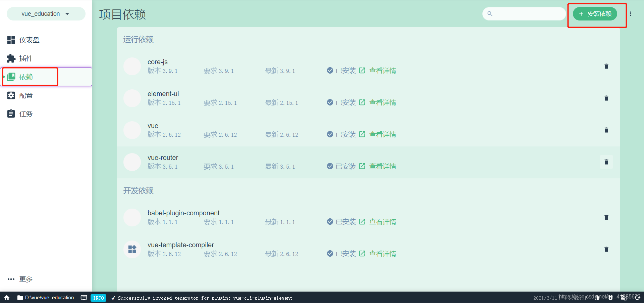Click the vue-template-compiler dependency name
Viewport: 644px width, 303px height.
[x=181, y=245]
